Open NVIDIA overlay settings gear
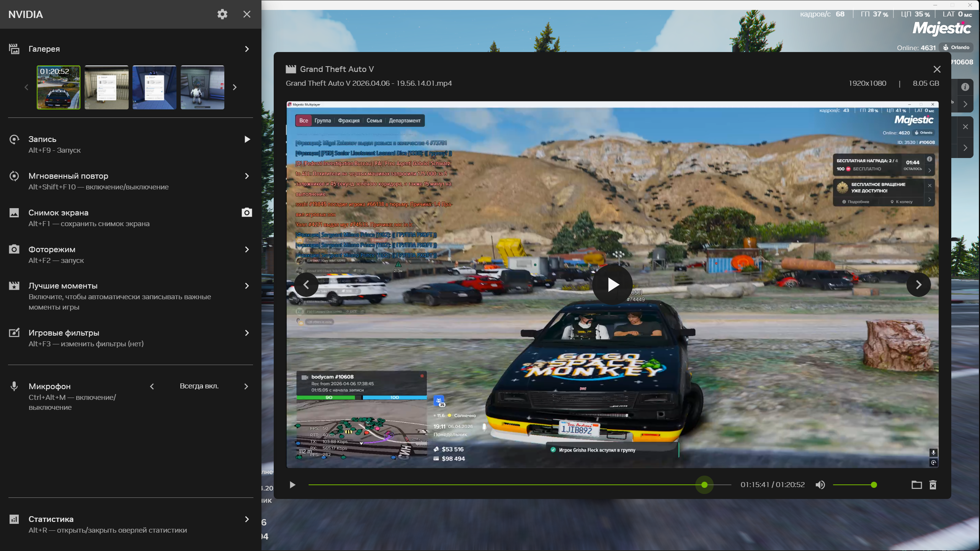980x551 pixels. click(222, 14)
